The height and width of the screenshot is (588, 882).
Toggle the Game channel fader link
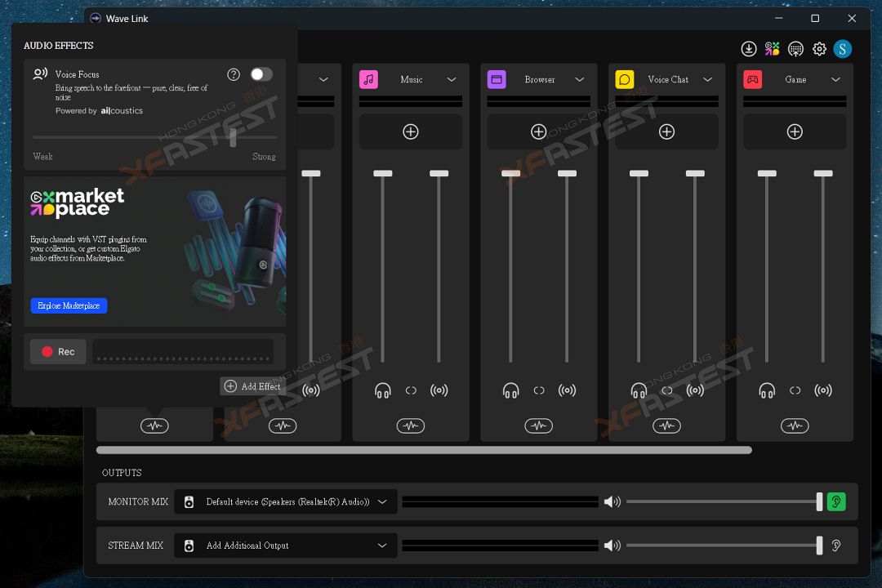(x=795, y=390)
